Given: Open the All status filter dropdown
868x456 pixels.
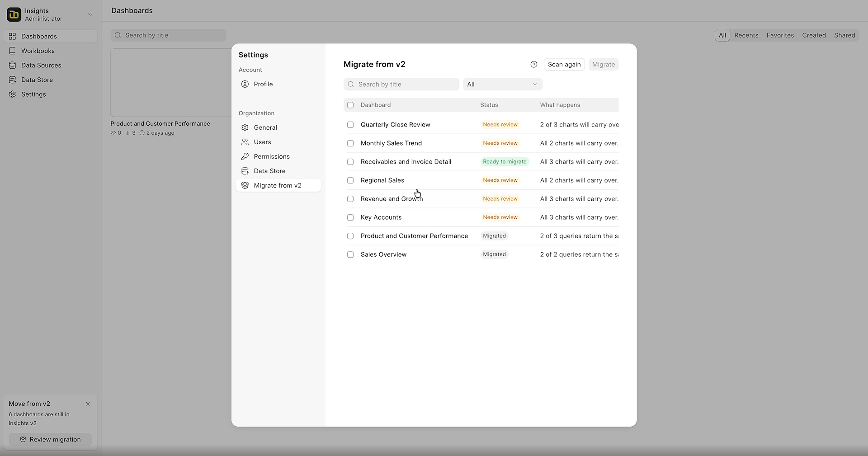Looking at the screenshot, I should pos(503,85).
